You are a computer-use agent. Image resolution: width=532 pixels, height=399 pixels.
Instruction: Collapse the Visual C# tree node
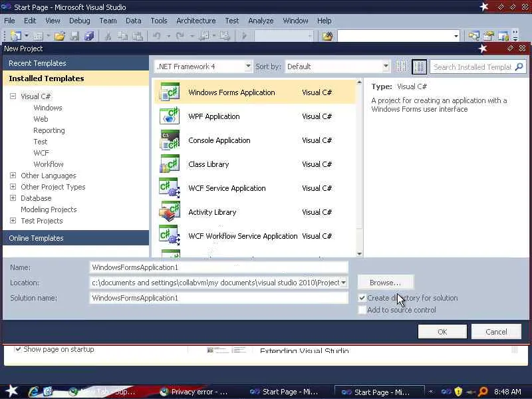coord(13,96)
